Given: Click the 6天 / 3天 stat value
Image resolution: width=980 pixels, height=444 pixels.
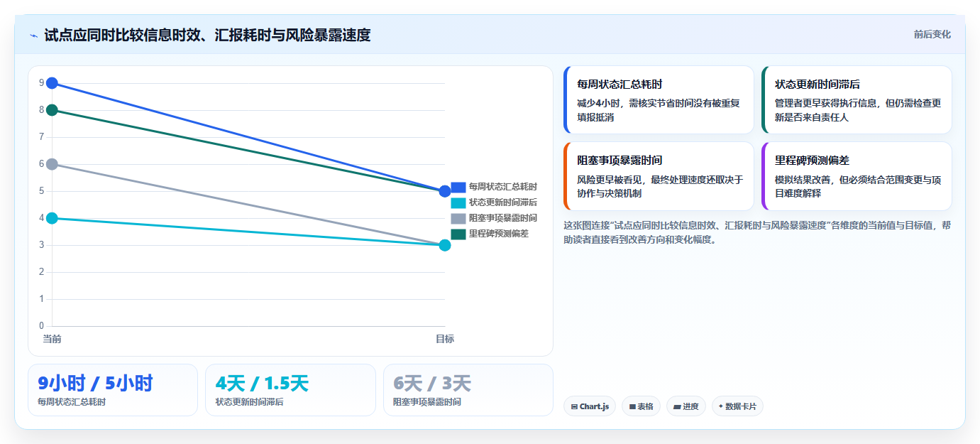Looking at the screenshot, I should [432, 384].
